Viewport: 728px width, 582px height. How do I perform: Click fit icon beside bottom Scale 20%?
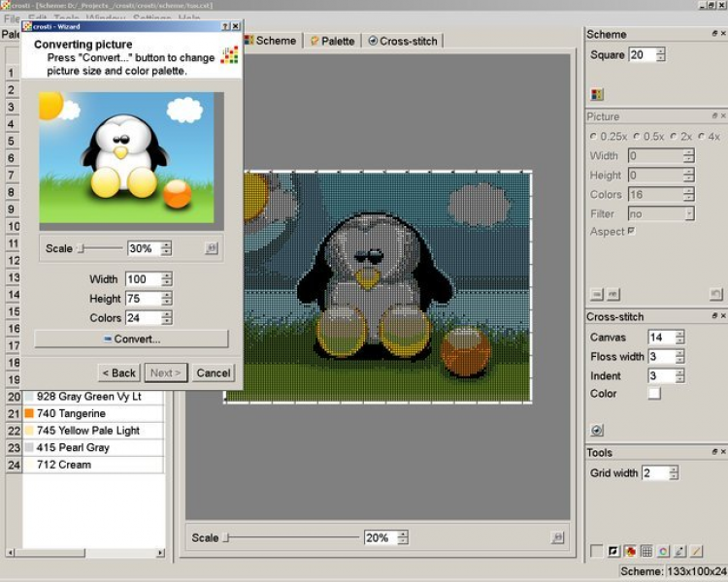tap(557, 537)
